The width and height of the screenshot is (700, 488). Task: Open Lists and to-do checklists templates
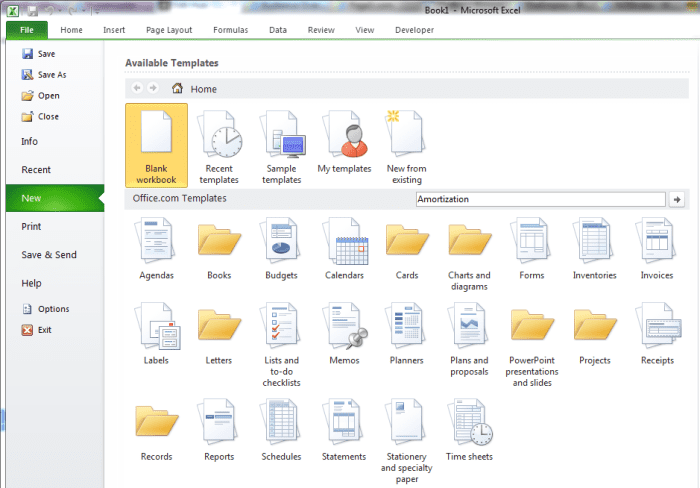pyautogui.click(x=281, y=345)
